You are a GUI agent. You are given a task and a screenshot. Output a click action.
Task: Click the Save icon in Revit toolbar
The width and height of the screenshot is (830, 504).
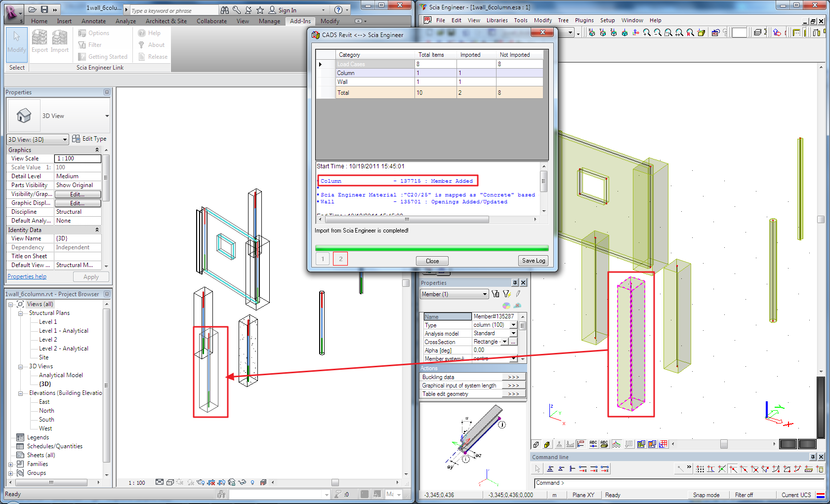[x=44, y=9]
